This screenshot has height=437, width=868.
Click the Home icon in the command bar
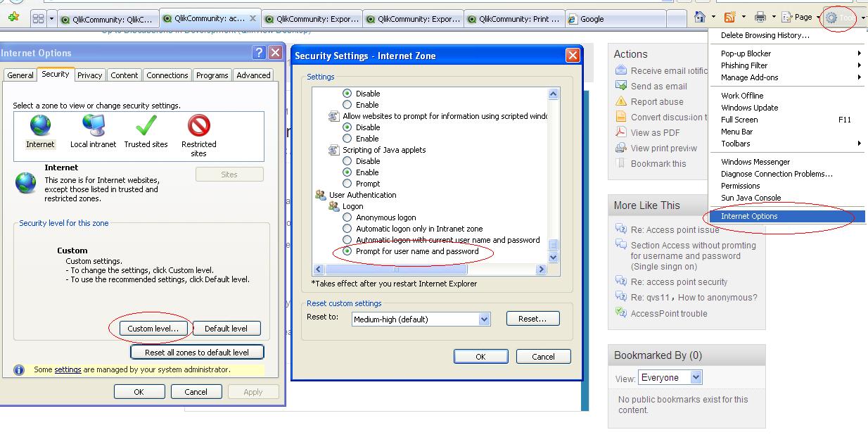[x=700, y=17]
